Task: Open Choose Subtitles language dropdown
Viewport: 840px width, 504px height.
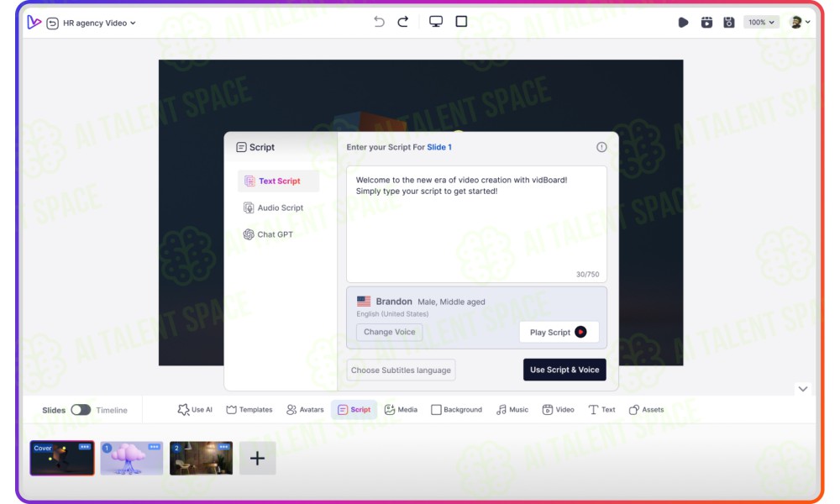Action: [x=401, y=370]
